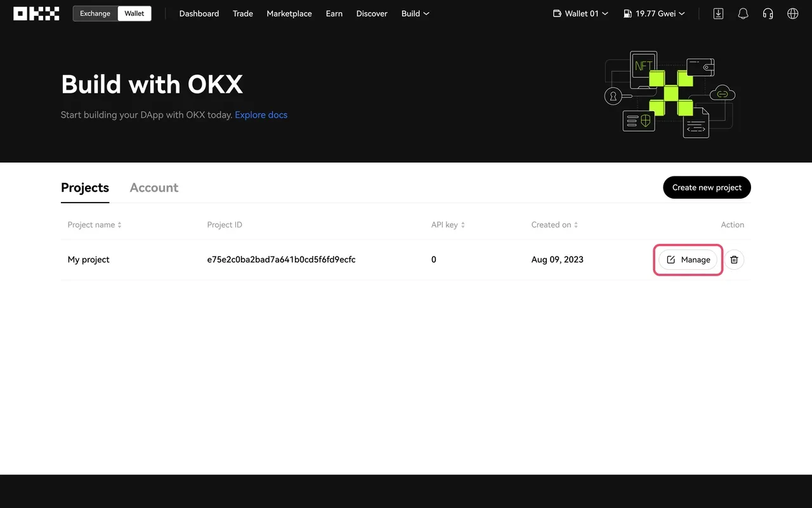Open the language globe icon
812x508 pixels.
pyautogui.click(x=792, y=13)
